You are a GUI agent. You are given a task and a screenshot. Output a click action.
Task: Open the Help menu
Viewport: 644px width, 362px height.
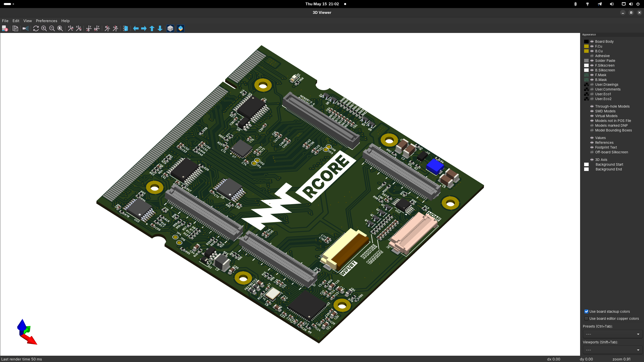pyautogui.click(x=65, y=21)
